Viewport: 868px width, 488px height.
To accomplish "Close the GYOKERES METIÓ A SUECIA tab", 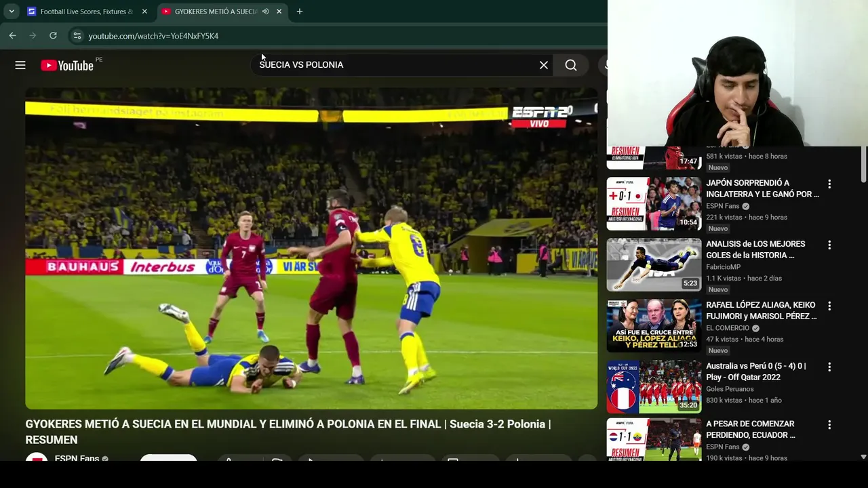I will [x=279, y=12].
